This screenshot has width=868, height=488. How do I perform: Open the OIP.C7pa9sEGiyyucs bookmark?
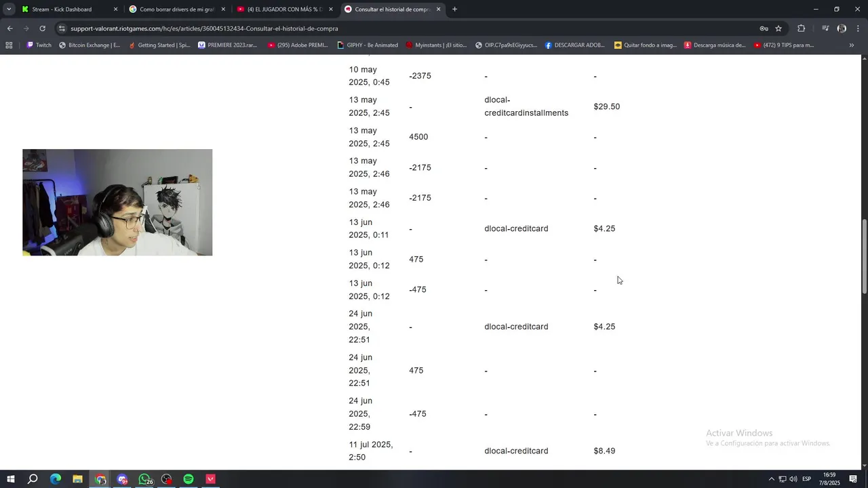tap(507, 45)
